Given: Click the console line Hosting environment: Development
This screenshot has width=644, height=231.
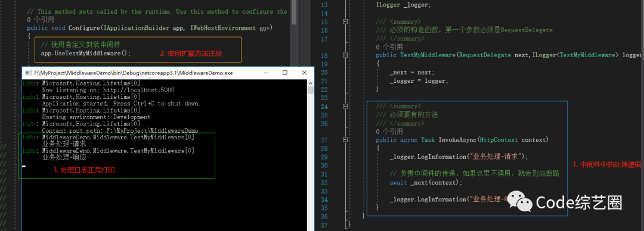Looking at the screenshot, I should (96, 117).
